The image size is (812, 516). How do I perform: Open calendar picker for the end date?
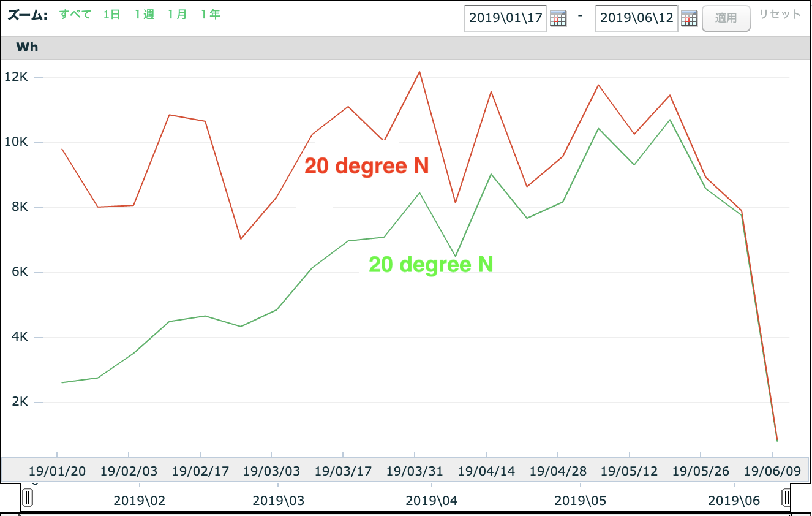(x=689, y=18)
